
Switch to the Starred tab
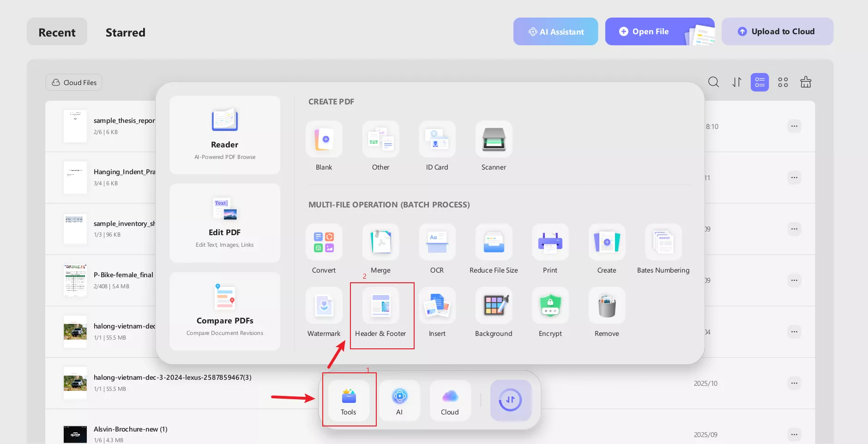[126, 32]
